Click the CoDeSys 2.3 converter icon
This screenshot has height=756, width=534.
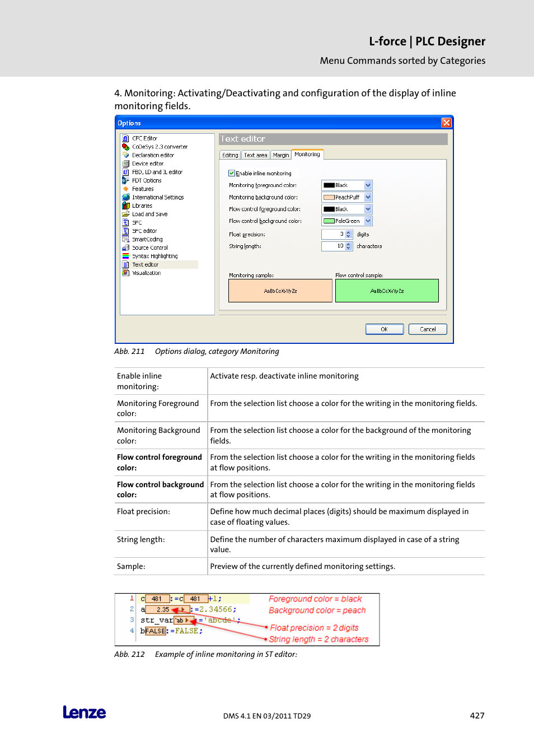click(x=126, y=147)
